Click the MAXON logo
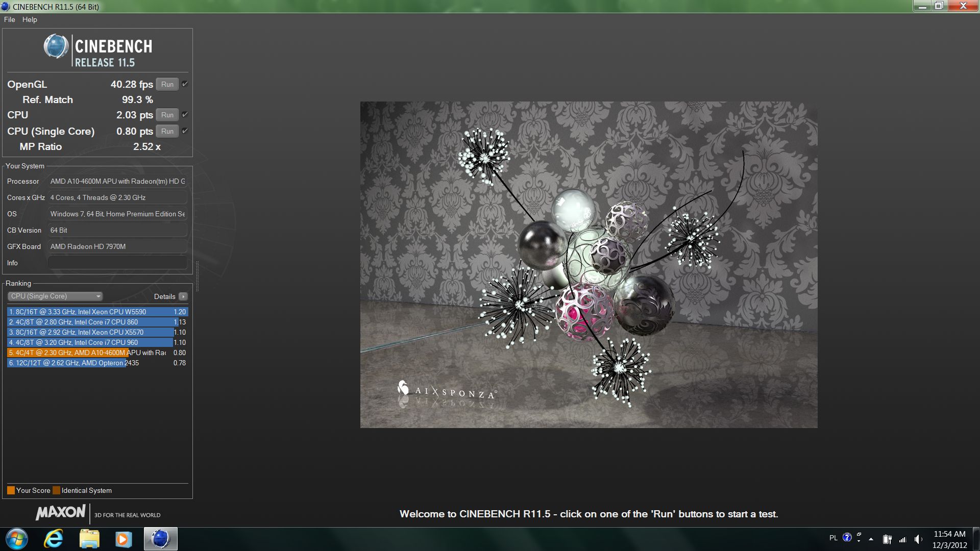This screenshot has width=980, height=551. coord(61,513)
